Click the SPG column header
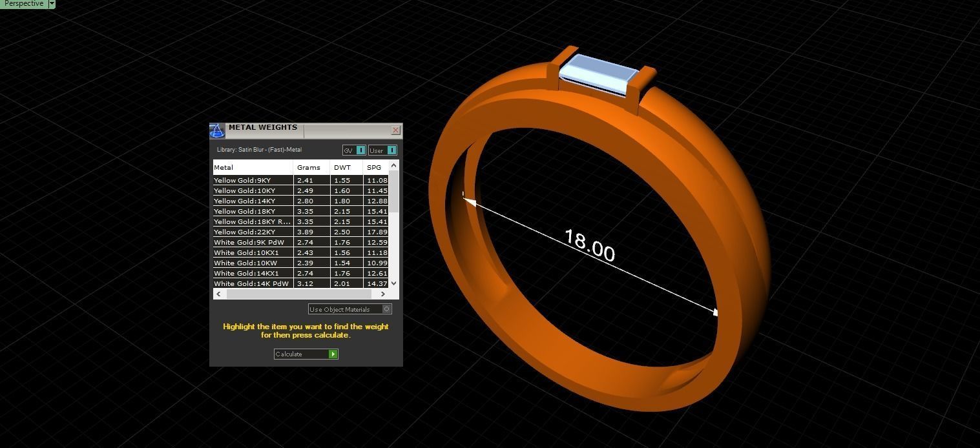980x448 pixels. coord(375,167)
